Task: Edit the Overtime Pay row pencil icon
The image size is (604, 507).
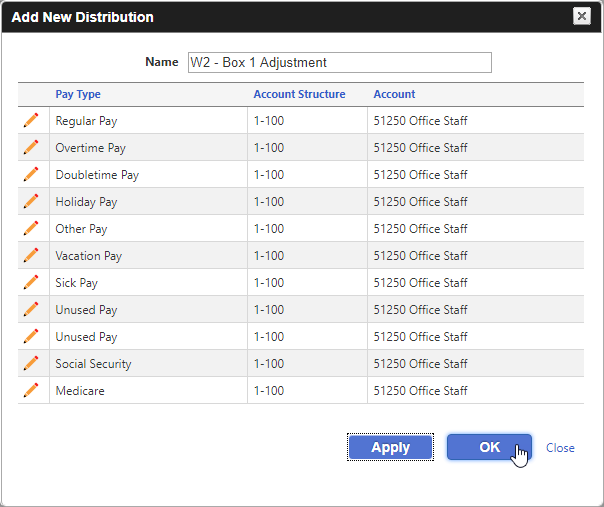Action: [x=31, y=147]
